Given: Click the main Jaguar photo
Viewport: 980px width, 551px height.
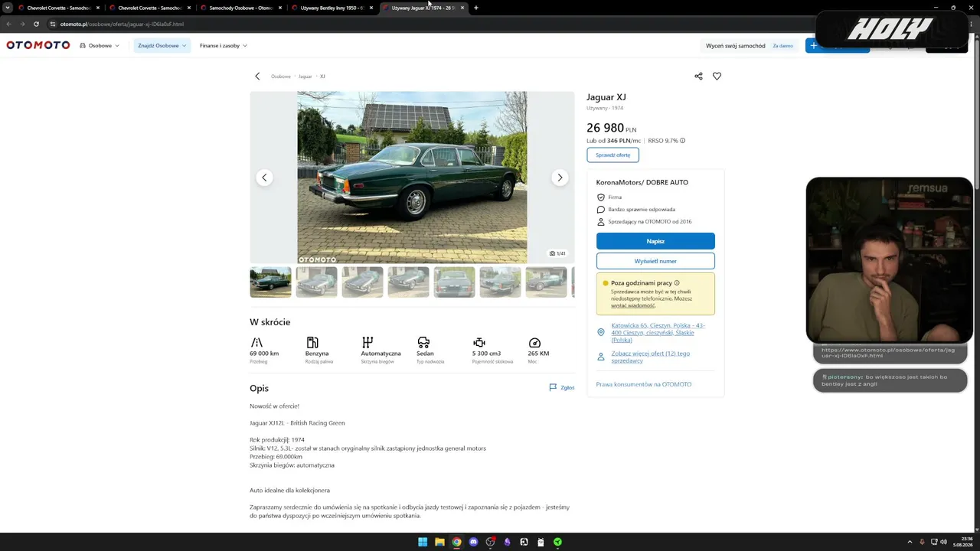Looking at the screenshot, I should [412, 178].
